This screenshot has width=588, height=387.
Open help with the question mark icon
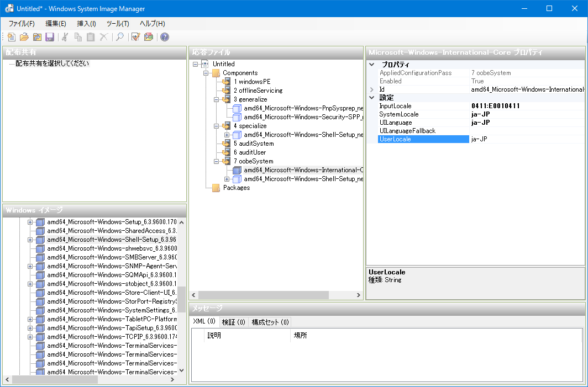click(165, 37)
